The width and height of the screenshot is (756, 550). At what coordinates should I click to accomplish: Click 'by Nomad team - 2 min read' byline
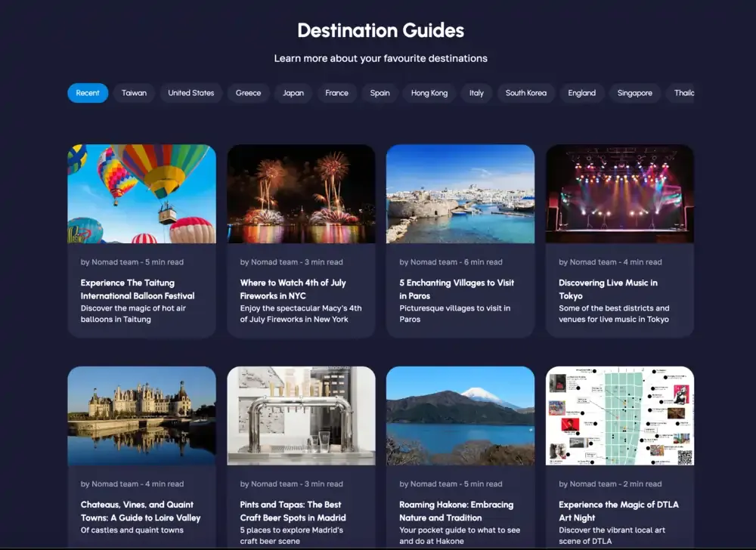pos(610,484)
